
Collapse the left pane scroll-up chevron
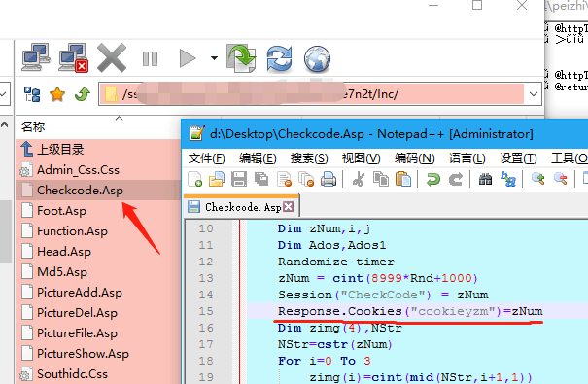[x=4, y=124]
